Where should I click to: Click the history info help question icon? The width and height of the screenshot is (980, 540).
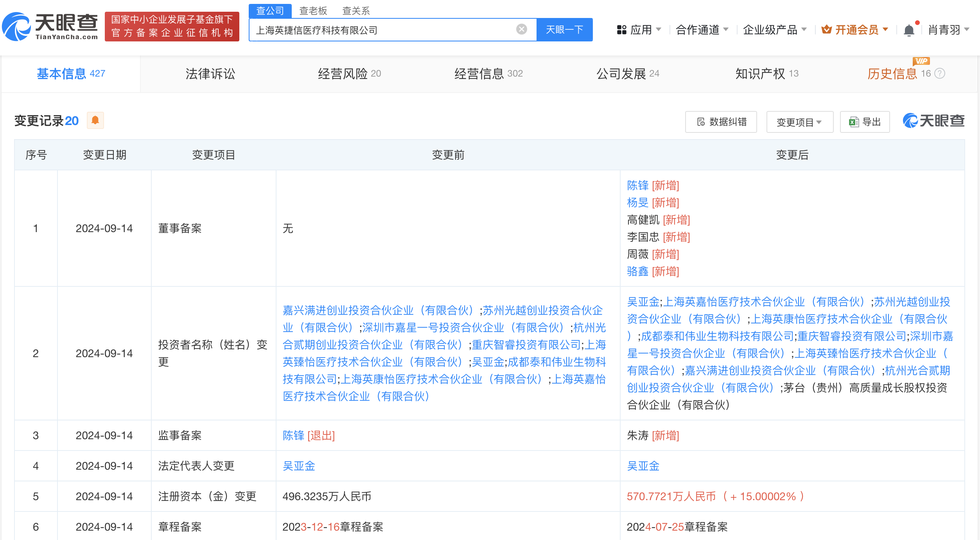click(940, 73)
